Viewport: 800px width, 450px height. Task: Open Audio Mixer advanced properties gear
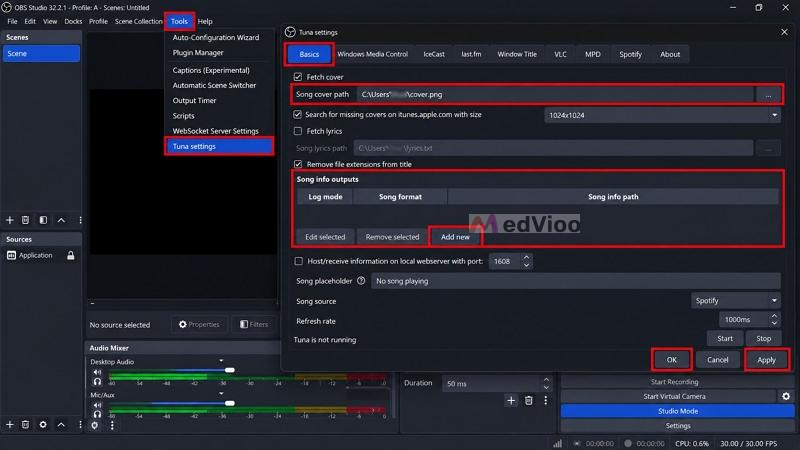point(95,425)
